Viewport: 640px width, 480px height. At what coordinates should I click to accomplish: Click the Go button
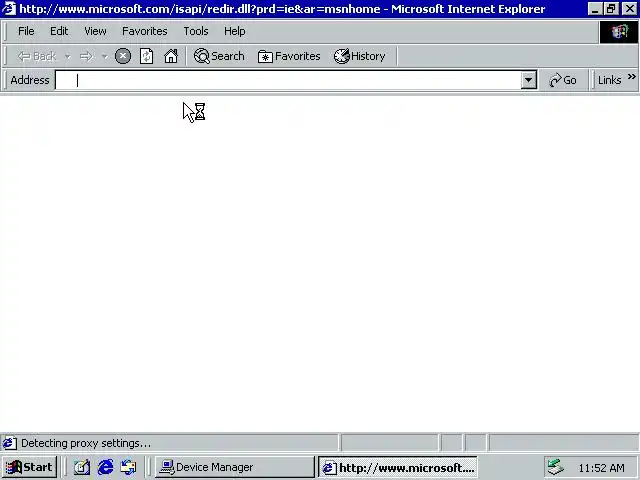pyautogui.click(x=563, y=80)
